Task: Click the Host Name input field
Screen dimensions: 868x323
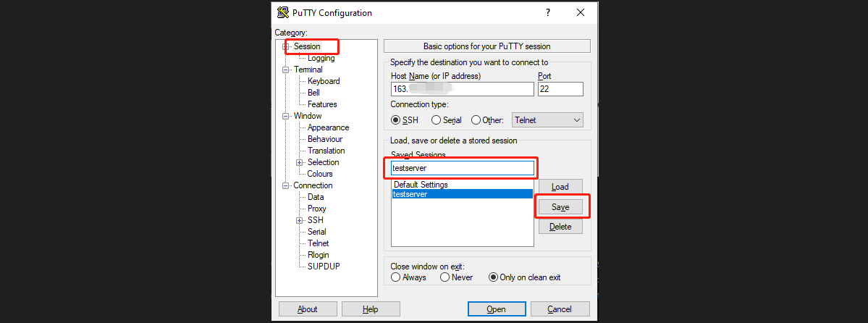Action: 462,89
